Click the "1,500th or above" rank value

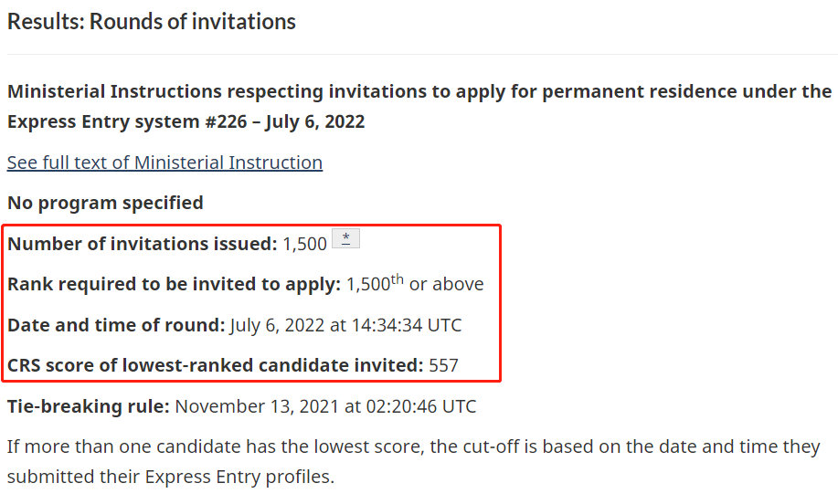[x=415, y=284]
